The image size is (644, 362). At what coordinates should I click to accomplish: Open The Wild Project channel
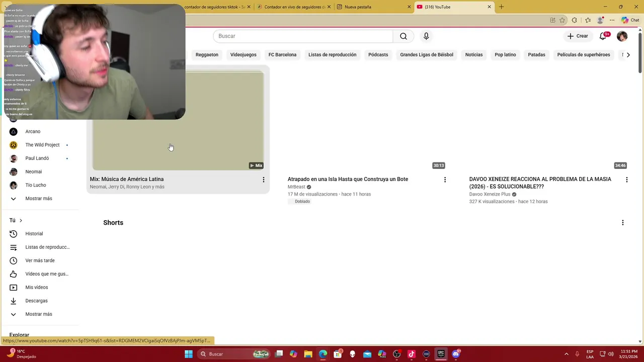pyautogui.click(x=42, y=145)
